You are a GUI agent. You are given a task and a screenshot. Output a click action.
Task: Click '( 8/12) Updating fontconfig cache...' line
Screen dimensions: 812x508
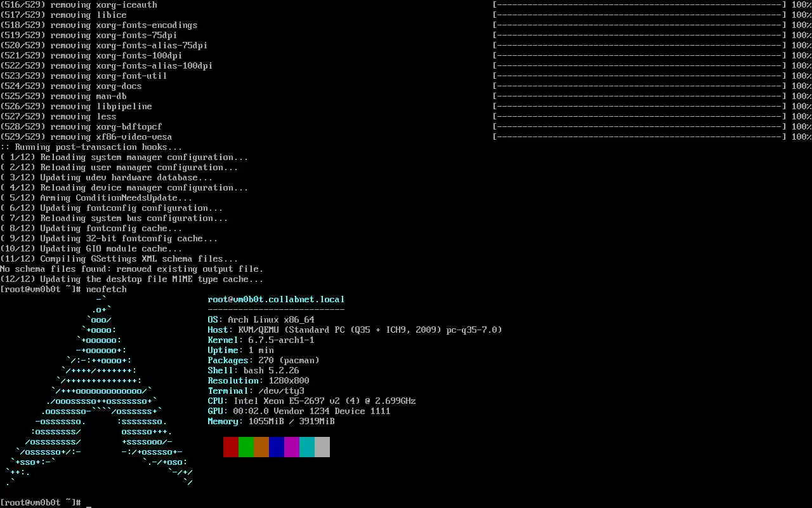click(x=91, y=229)
